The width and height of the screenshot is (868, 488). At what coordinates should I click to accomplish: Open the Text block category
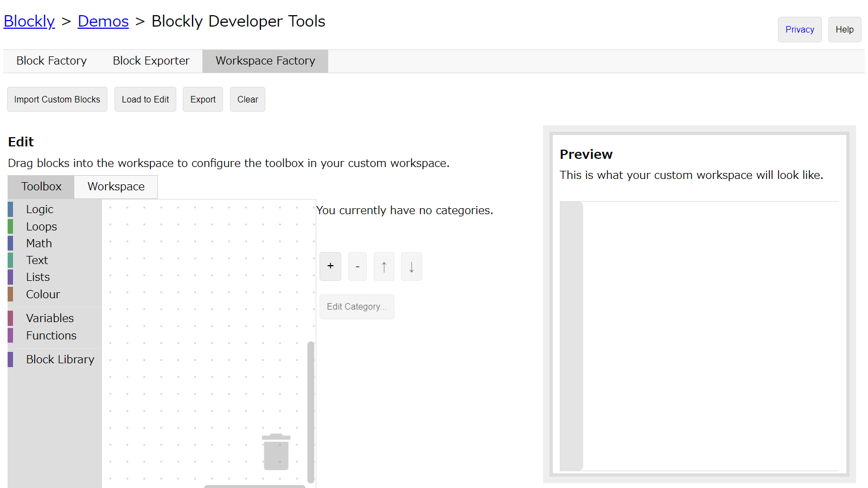pyautogui.click(x=37, y=260)
